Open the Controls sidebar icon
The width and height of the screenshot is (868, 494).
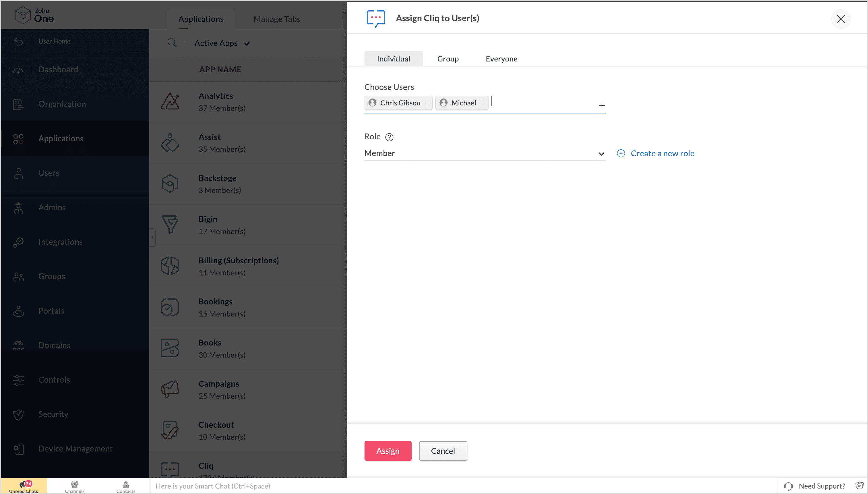(18, 380)
